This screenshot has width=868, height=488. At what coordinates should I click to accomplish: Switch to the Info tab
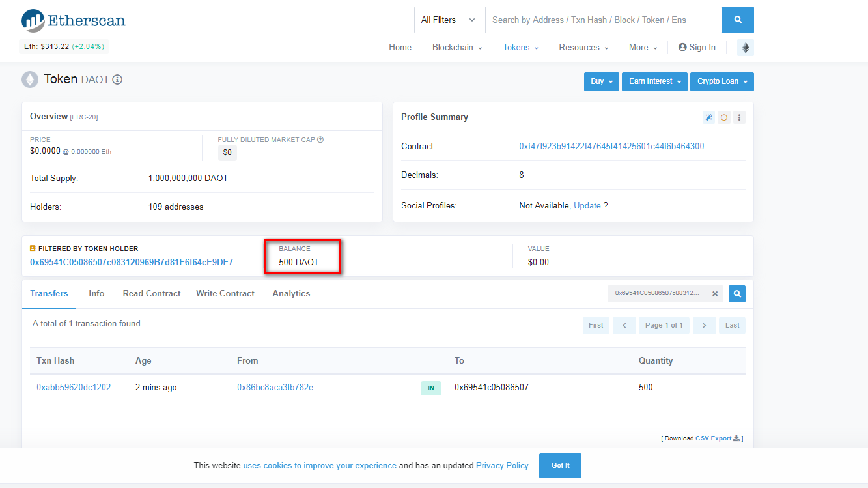pyautogui.click(x=96, y=294)
